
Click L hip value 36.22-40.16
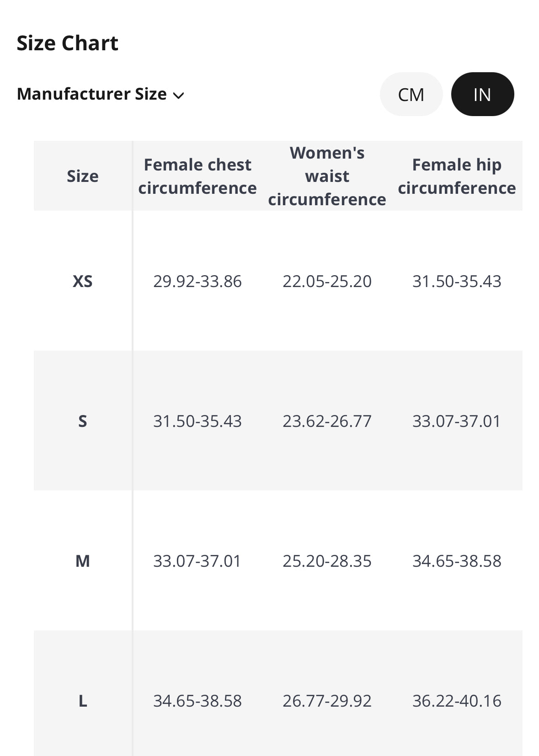457,701
